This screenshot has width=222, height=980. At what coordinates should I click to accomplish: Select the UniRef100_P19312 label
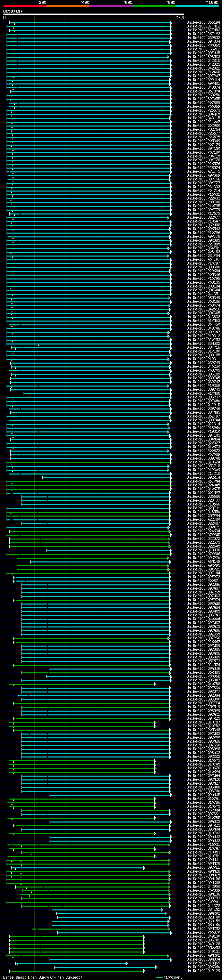203,336
